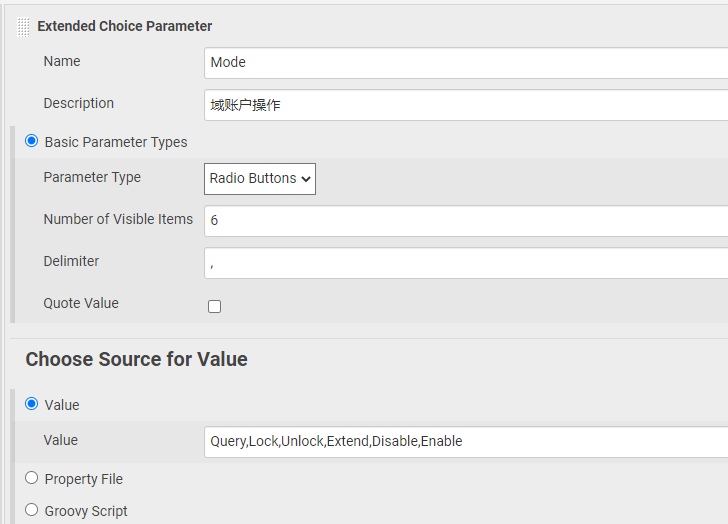Click the Choose Source for Value heading
This screenshot has width=728, height=524.
[136, 359]
